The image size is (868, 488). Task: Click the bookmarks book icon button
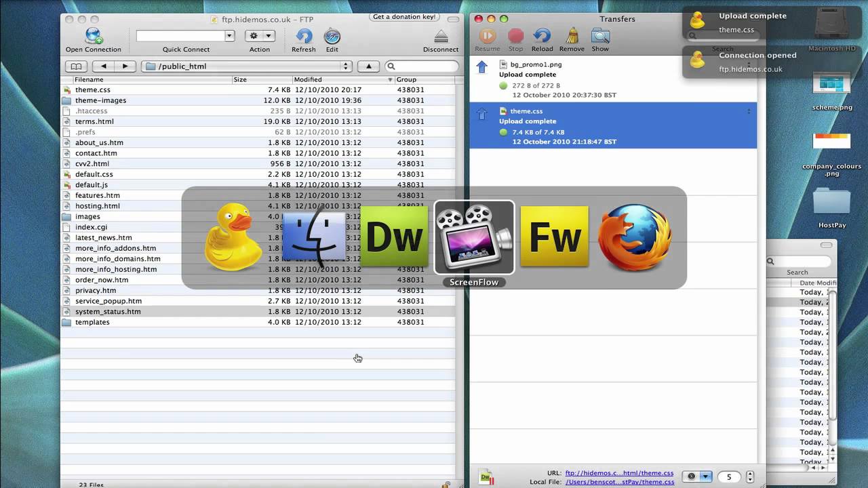(x=76, y=66)
